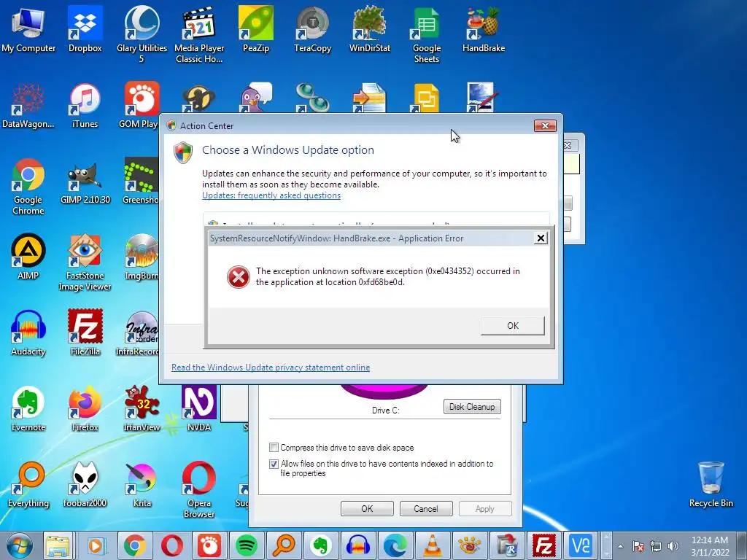Open the taskbar clock showing 12:14 AM

710,546
